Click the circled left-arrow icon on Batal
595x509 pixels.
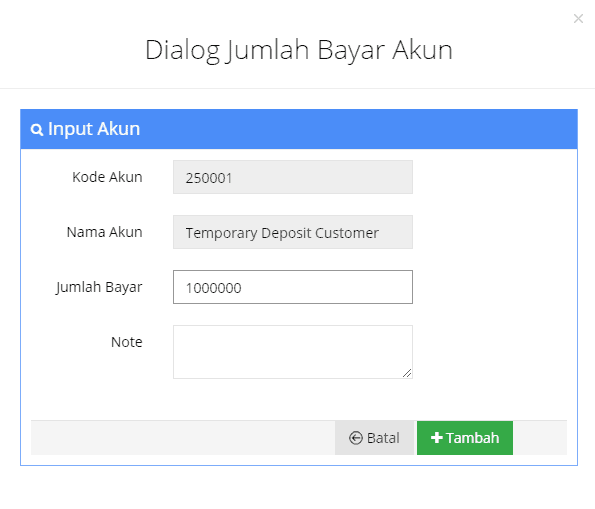[x=356, y=438]
